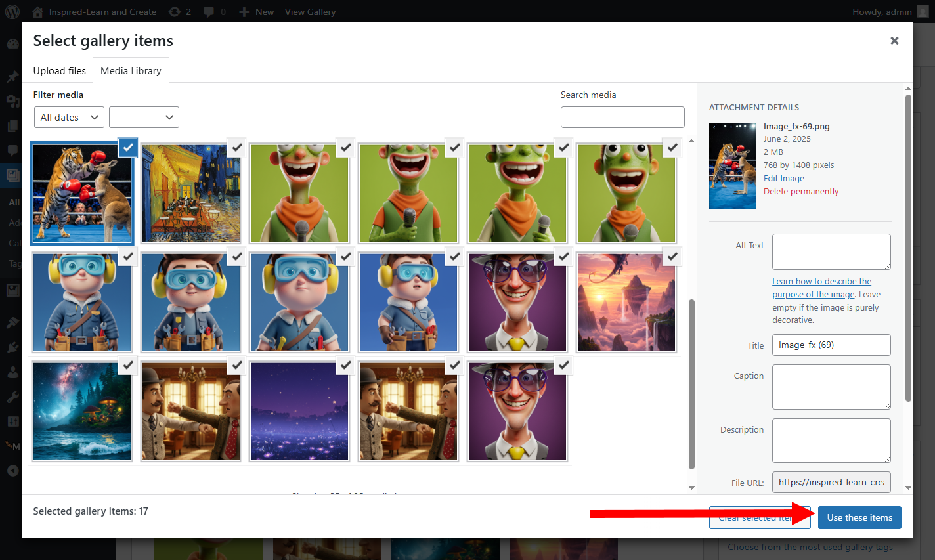935x560 pixels.
Task: Open Users icon in the admin sidebar
Action: (12, 372)
